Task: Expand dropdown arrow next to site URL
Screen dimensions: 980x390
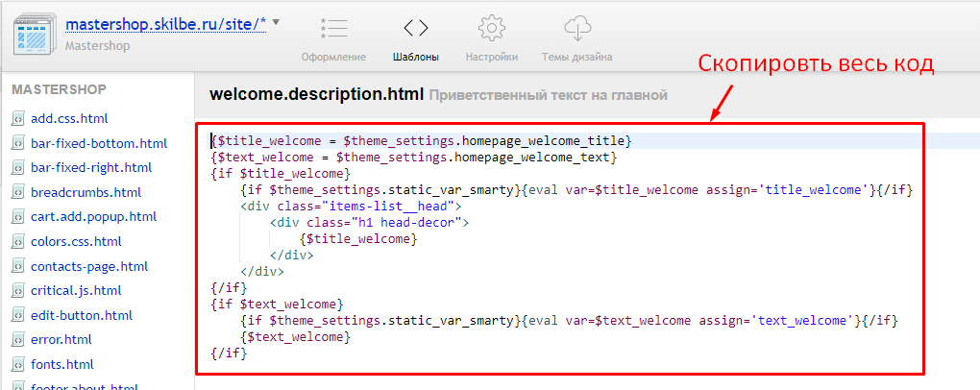Action: coord(277,21)
